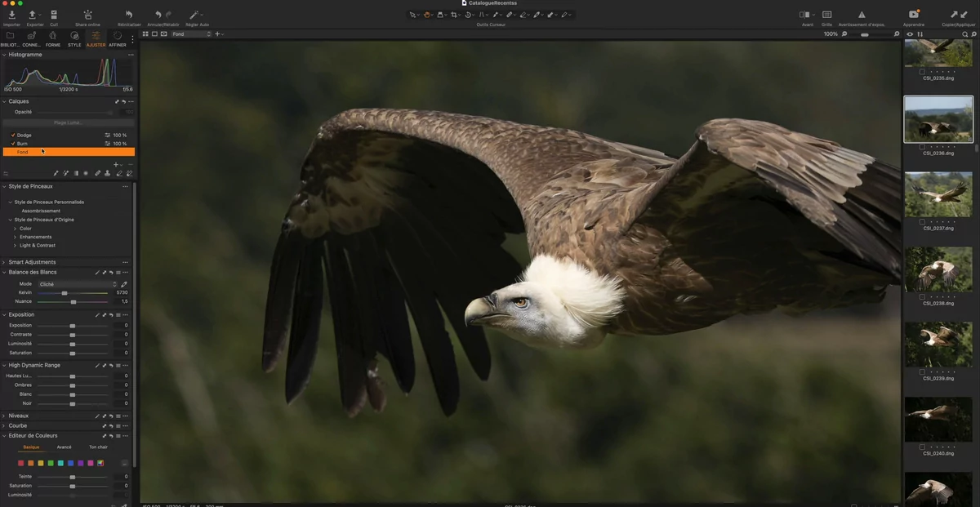Tick the checkbox under CSI_0240.dng
The image size is (980, 507).
[922, 447]
